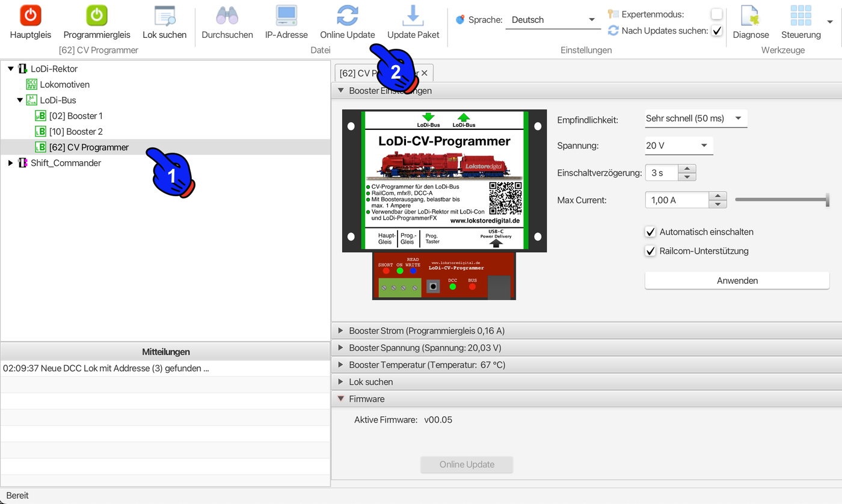Click the Update Paket download icon
This screenshot has width=842, height=504.
click(413, 15)
